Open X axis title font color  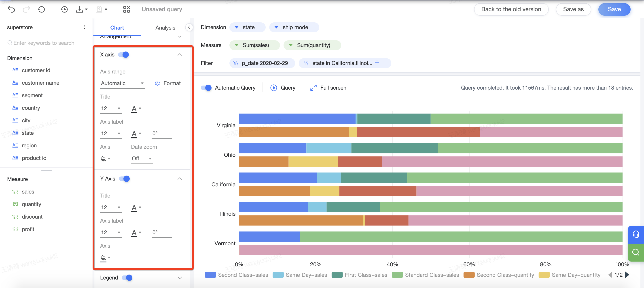[136, 109]
